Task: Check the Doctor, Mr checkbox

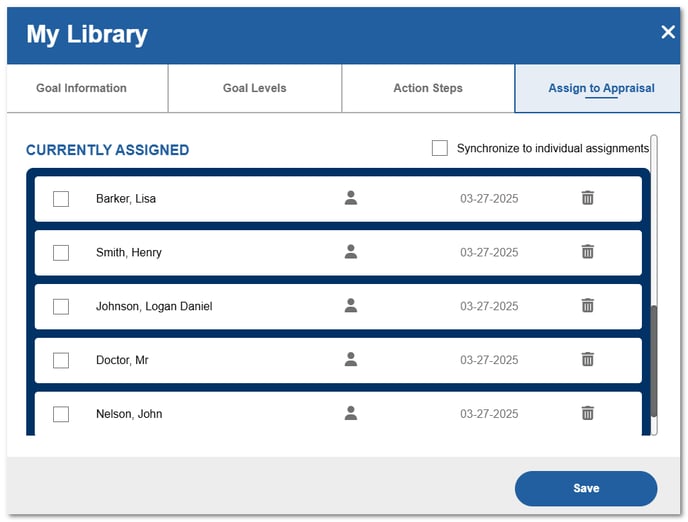Action: click(61, 360)
